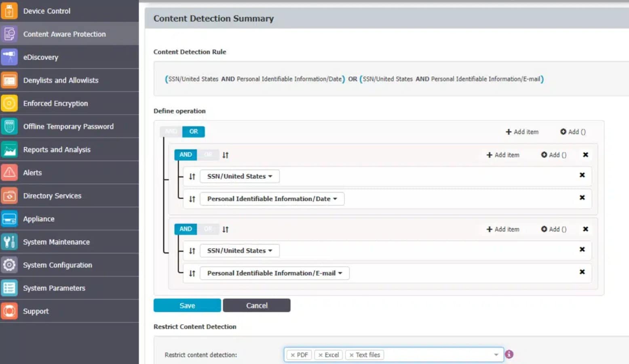Screen dimensions: 629x364
Task: Open the restrict content detection dropdown arrow
Action: [x=496, y=355]
